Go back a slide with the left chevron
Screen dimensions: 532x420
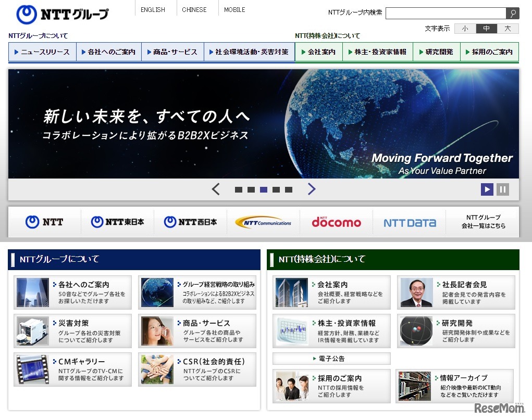(216, 189)
